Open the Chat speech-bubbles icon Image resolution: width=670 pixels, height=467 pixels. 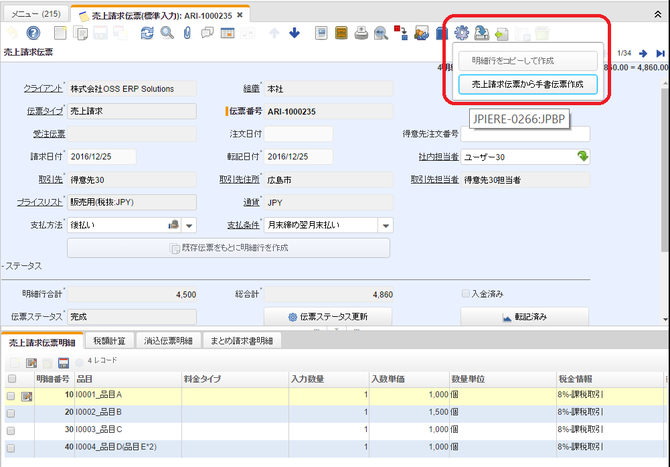click(207, 33)
